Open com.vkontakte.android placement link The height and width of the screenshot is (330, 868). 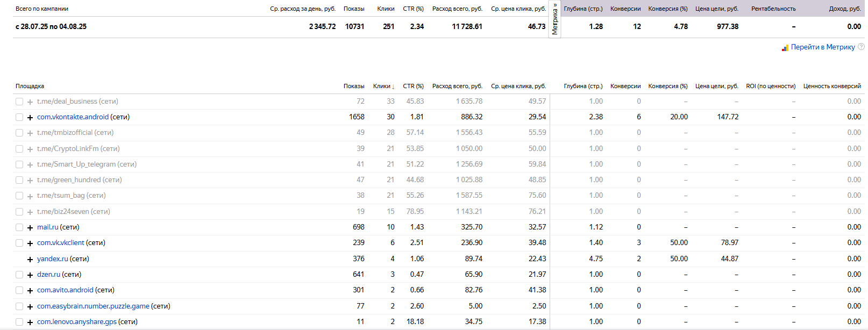tap(73, 117)
